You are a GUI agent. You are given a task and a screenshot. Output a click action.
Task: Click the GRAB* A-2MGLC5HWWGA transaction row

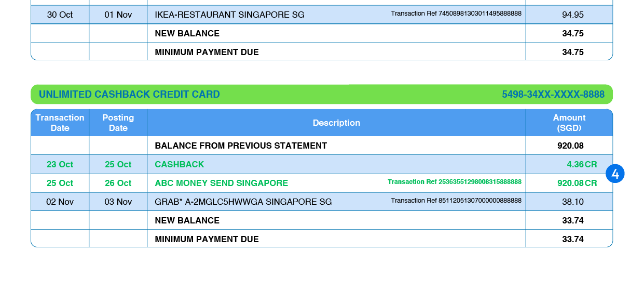[x=243, y=202]
